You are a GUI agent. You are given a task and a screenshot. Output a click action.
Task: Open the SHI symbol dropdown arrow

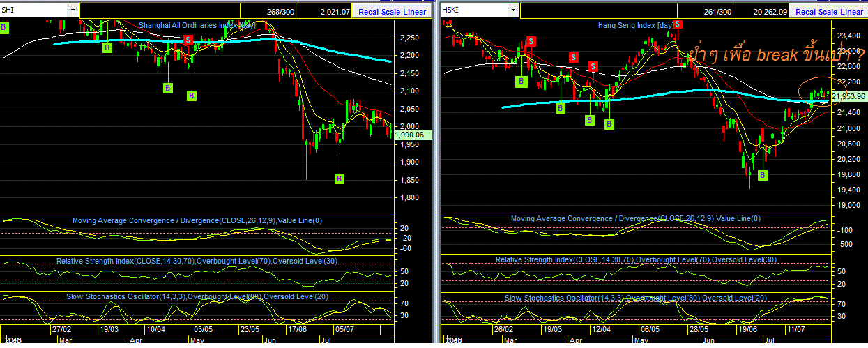point(74,10)
